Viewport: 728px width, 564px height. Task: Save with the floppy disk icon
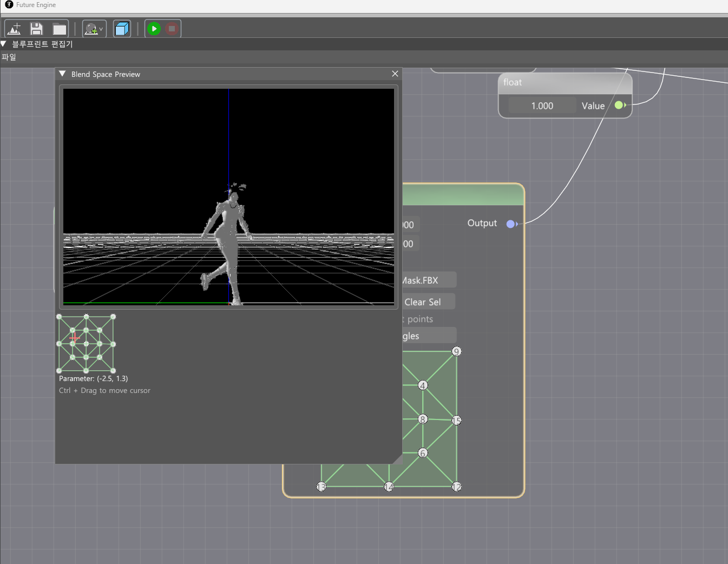(36, 29)
